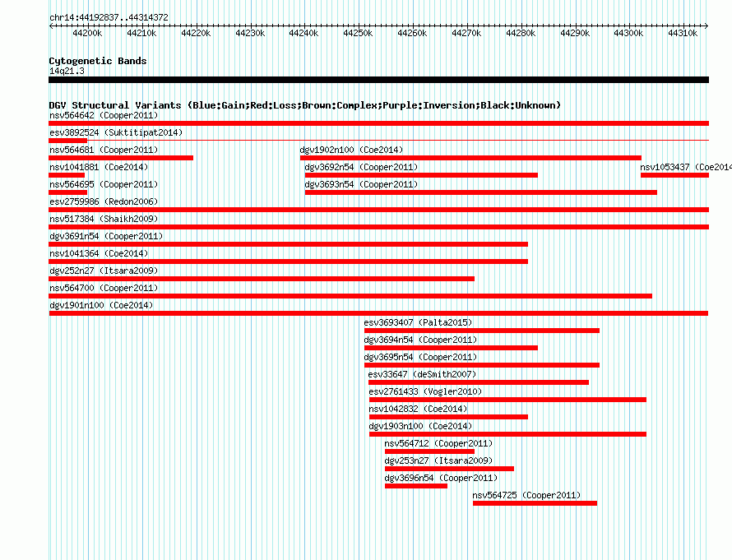Select nsv517384 (Shaikh2009) label
The height and width of the screenshot is (560, 732).
(x=104, y=219)
